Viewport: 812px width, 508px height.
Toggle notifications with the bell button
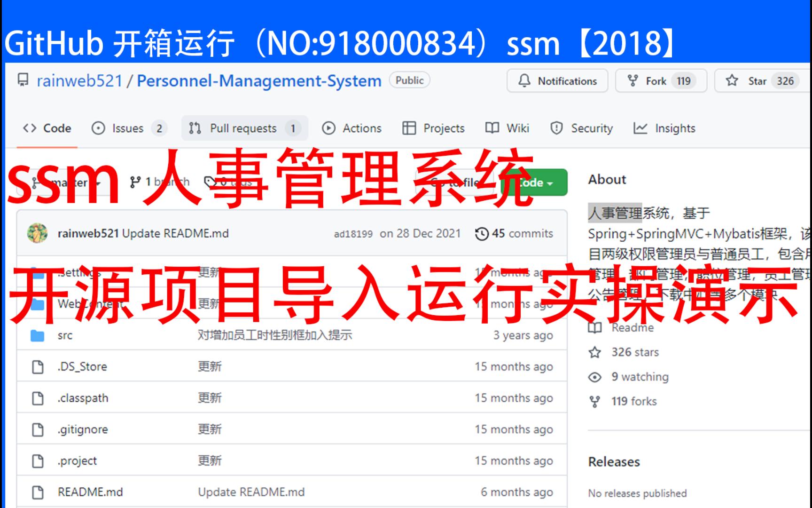click(x=557, y=80)
